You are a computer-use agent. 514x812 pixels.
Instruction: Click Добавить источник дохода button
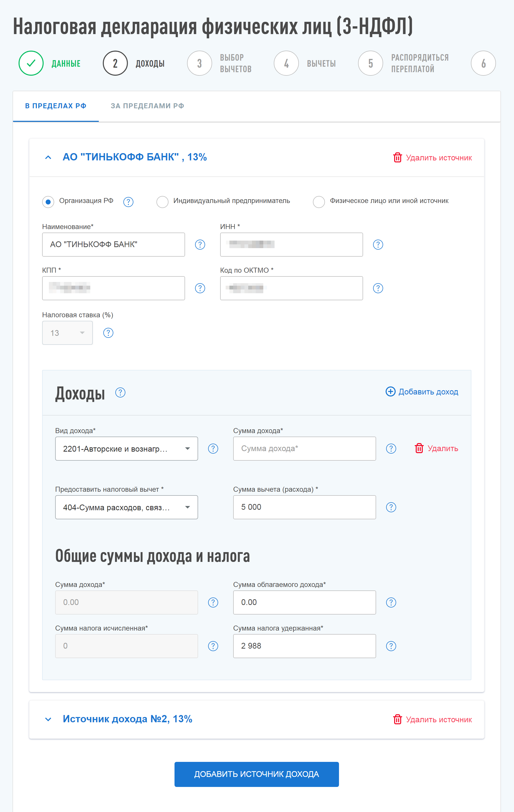pos(257,774)
